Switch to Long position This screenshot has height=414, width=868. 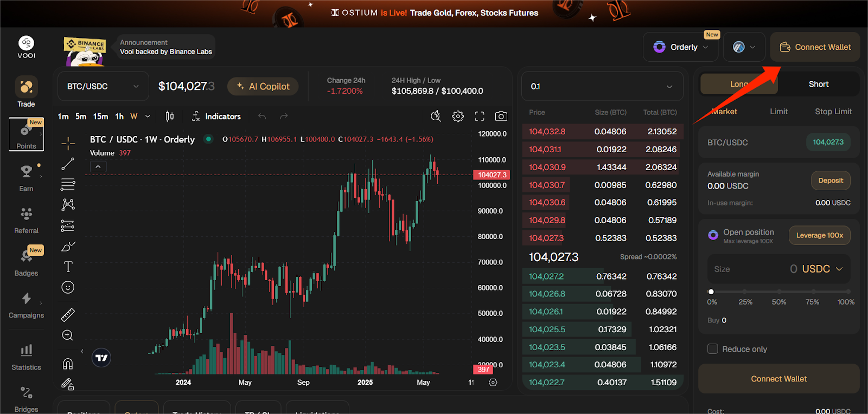[739, 84]
